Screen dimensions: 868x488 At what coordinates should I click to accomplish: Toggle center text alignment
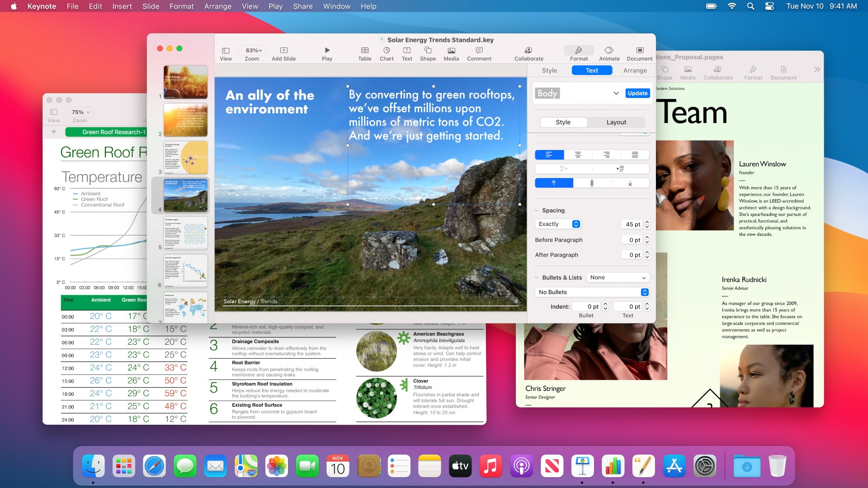pos(577,155)
